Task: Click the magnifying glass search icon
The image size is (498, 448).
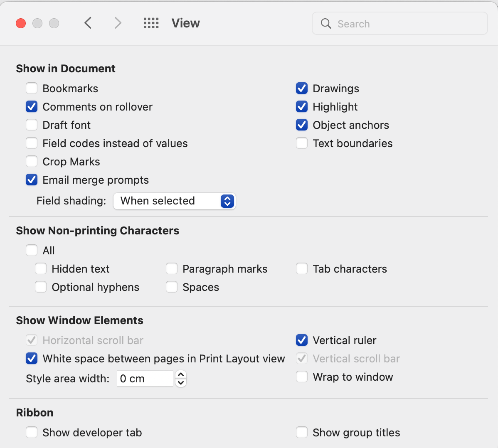Action: (x=326, y=24)
